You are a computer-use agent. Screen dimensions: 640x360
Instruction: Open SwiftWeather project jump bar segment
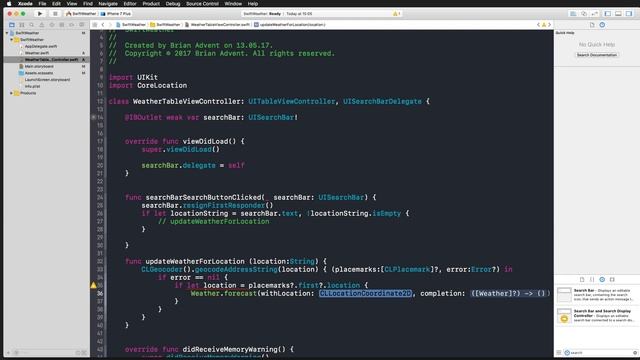[x=131, y=25]
